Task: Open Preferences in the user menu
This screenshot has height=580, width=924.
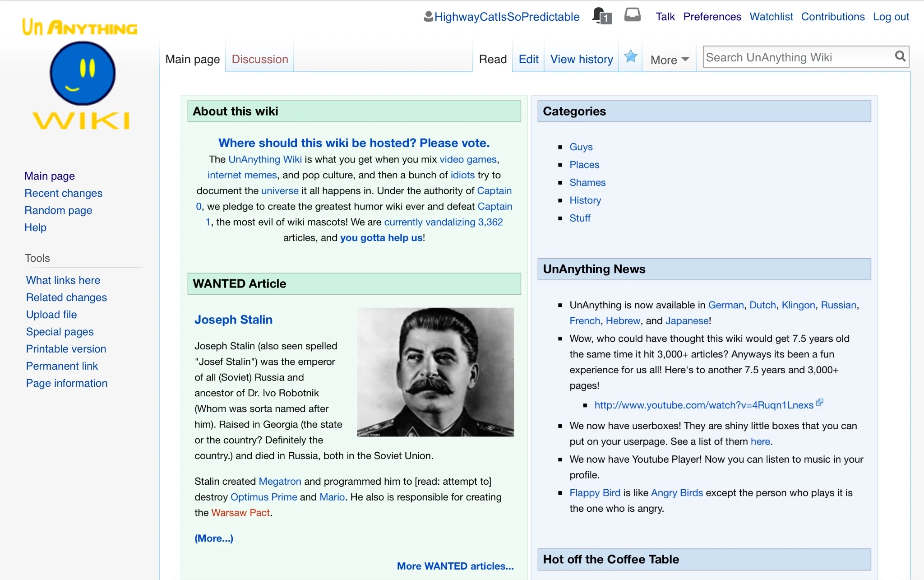Action: 711,17
